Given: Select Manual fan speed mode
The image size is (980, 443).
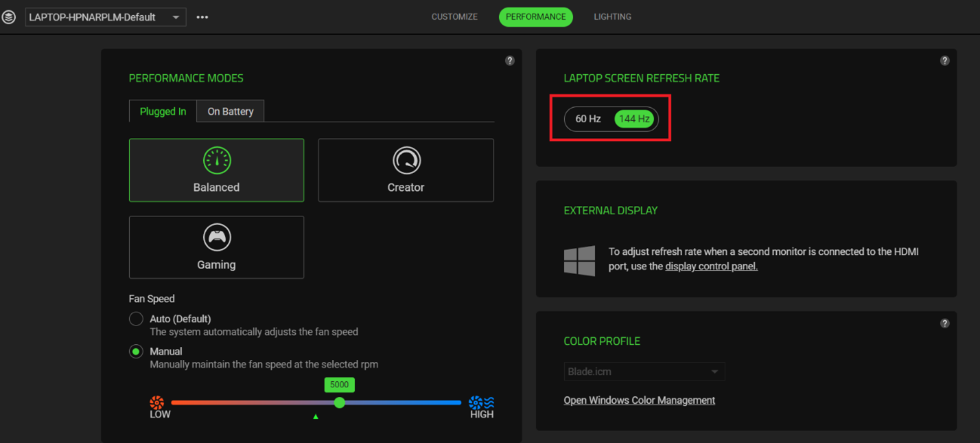Looking at the screenshot, I should (x=136, y=351).
